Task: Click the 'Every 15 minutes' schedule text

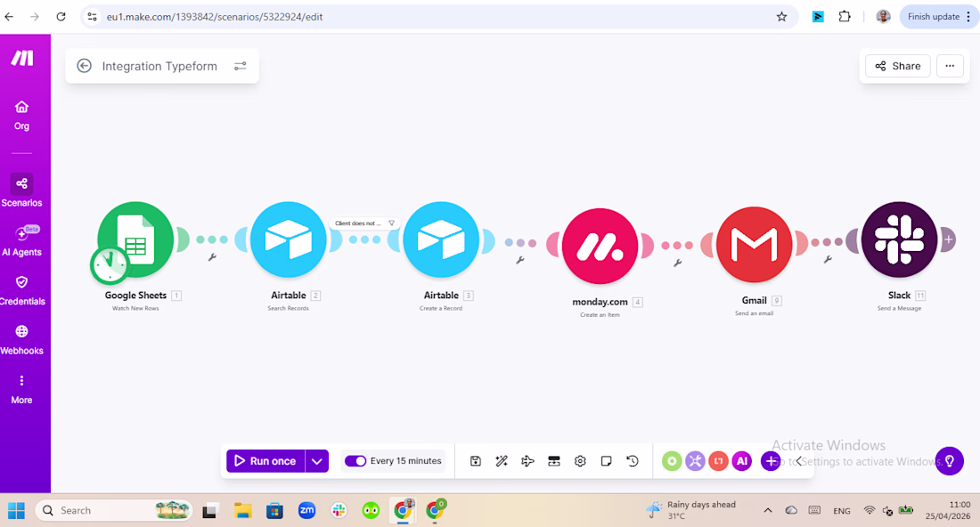Action: [x=405, y=461]
